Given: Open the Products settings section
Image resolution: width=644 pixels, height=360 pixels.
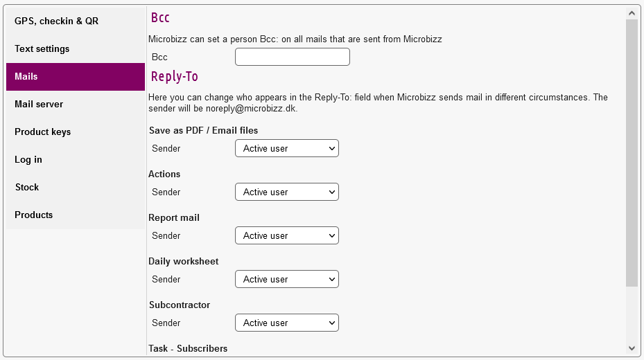Looking at the screenshot, I should tap(34, 215).
